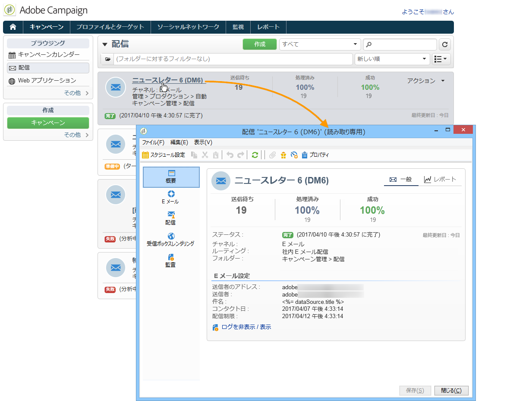This screenshot has width=532, height=401.
Task: Click the disabled 保存(S) button
Action: coord(415,391)
